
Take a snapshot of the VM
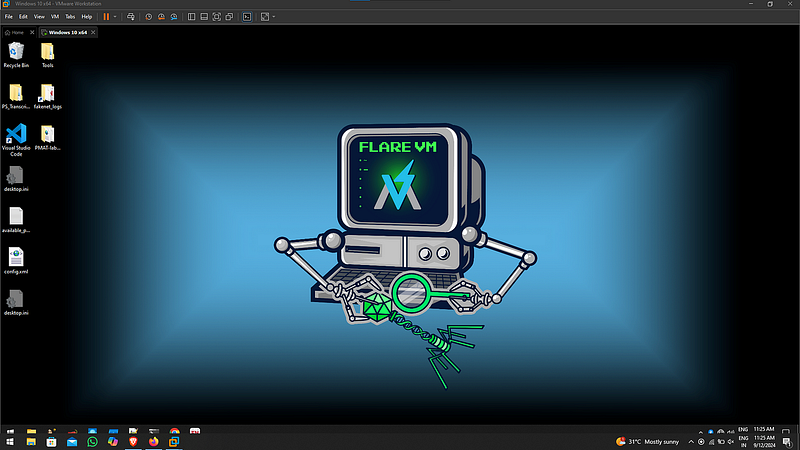(148, 17)
